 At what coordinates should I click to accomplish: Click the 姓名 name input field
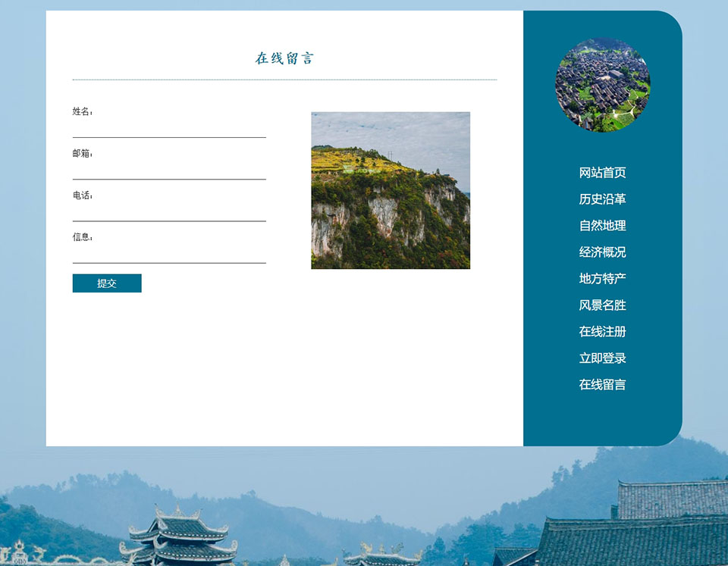point(169,129)
